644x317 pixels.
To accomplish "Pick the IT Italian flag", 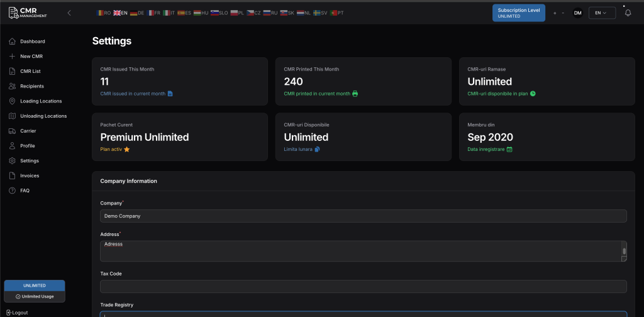I will 169,13.
